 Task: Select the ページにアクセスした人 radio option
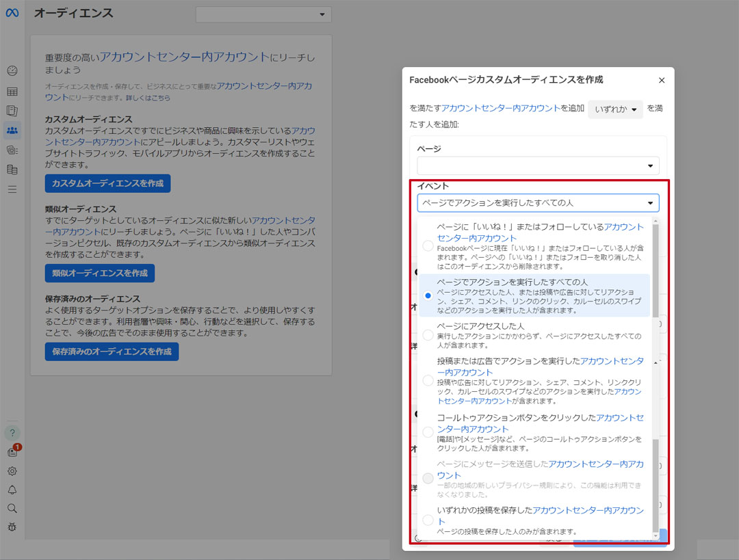tap(428, 335)
